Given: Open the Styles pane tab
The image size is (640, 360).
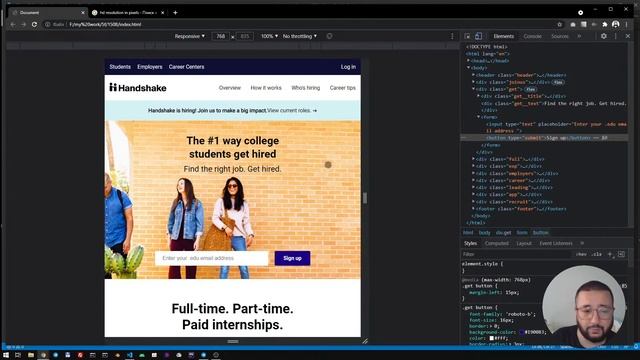Looking at the screenshot, I should pos(470,243).
